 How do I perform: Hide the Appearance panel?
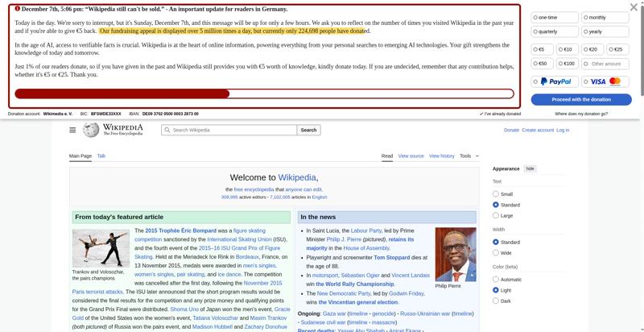[x=530, y=168]
